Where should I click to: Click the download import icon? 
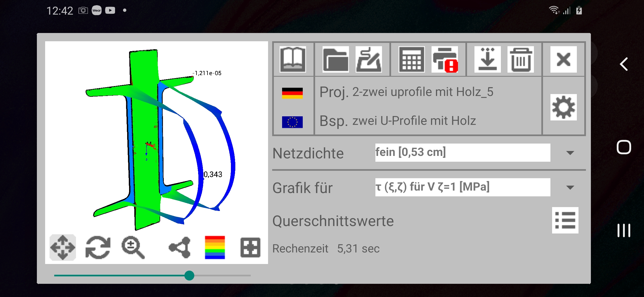[x=487, y=59]
